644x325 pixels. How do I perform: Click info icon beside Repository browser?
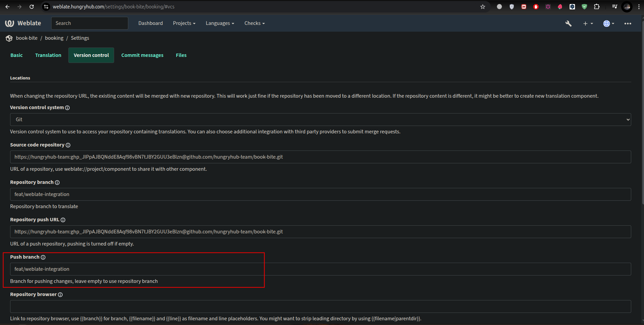[60, 295]
